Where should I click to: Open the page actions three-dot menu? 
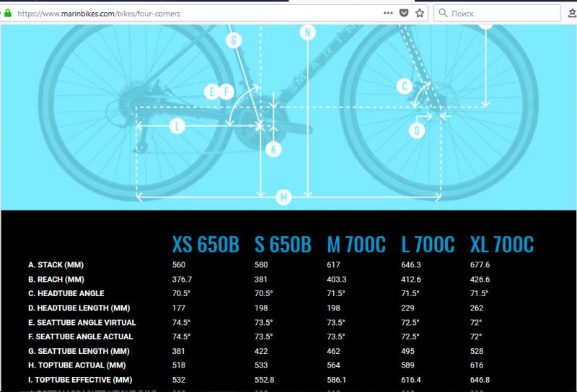coord(388,13)
